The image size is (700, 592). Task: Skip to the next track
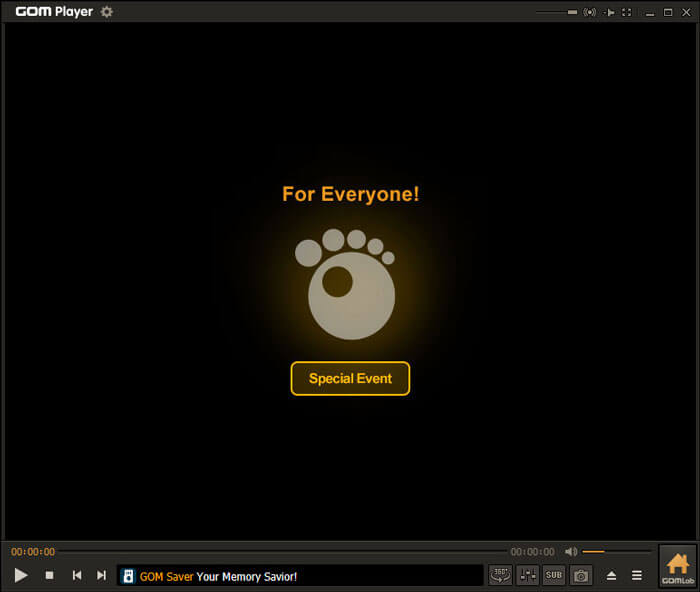coord(101,575)
